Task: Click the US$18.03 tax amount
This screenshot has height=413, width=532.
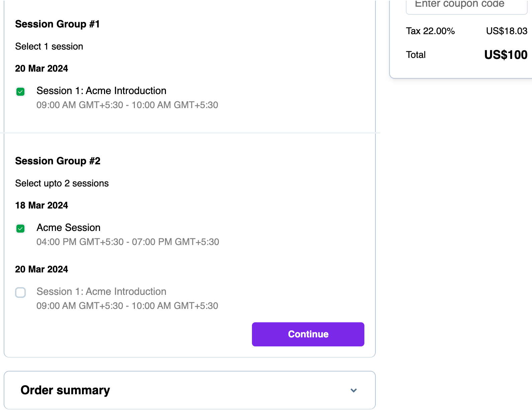Action: (507, 31)
